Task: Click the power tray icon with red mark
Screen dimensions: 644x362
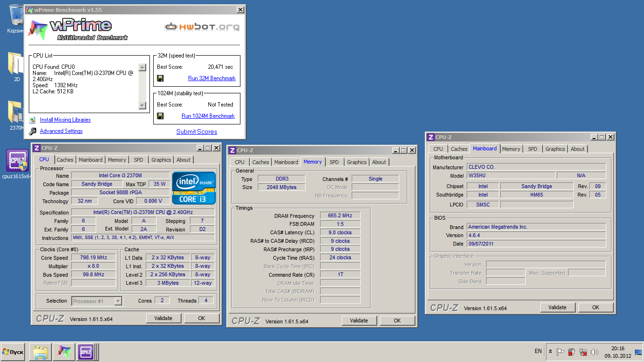Action: (572, 352)
